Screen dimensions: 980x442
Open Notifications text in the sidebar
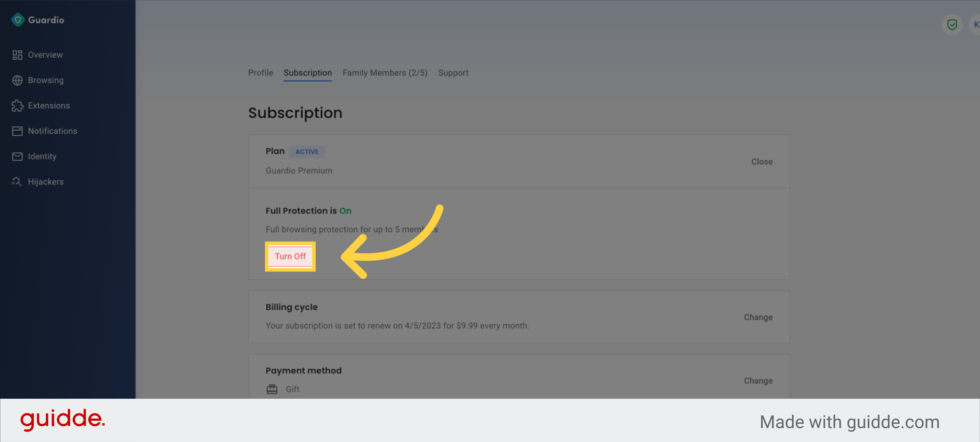[x=53, y=131]
